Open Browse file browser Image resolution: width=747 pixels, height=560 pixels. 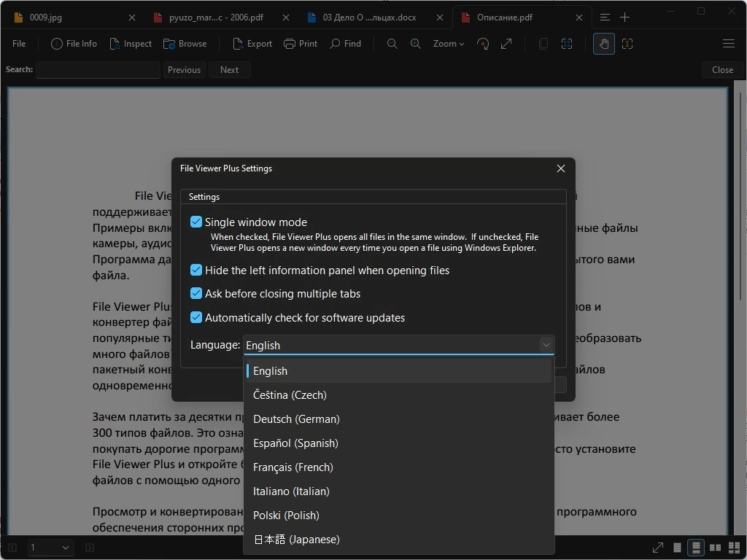click(185, 44)
